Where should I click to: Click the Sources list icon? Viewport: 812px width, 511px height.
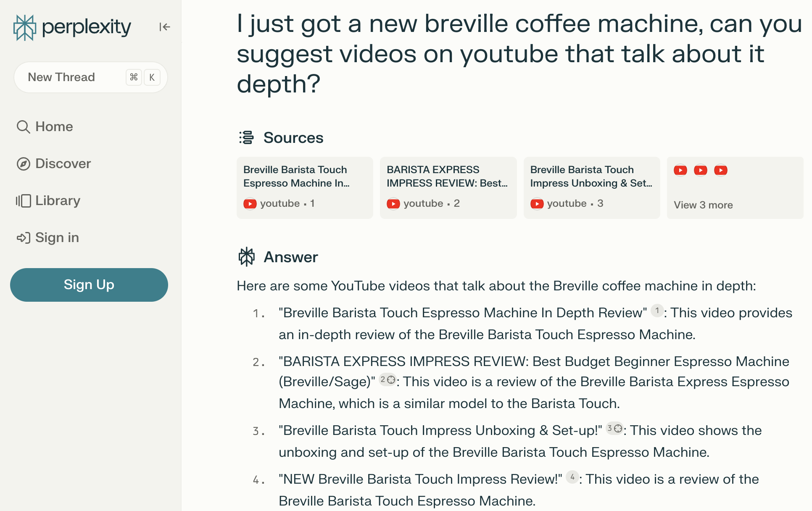[246, 137]
